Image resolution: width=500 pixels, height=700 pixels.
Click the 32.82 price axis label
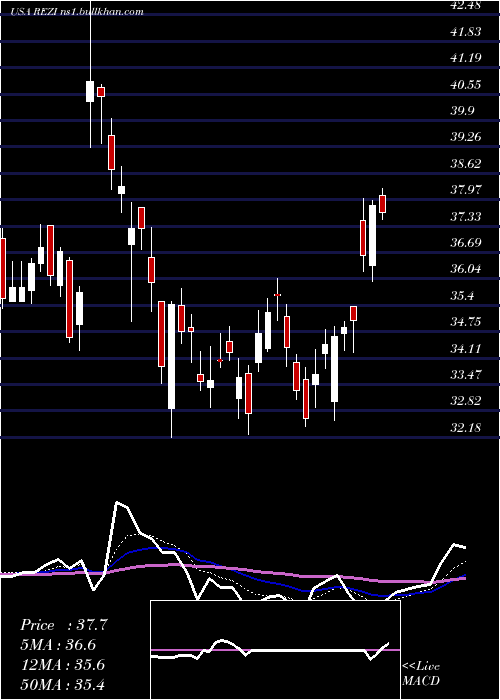(x=466, y=401)
